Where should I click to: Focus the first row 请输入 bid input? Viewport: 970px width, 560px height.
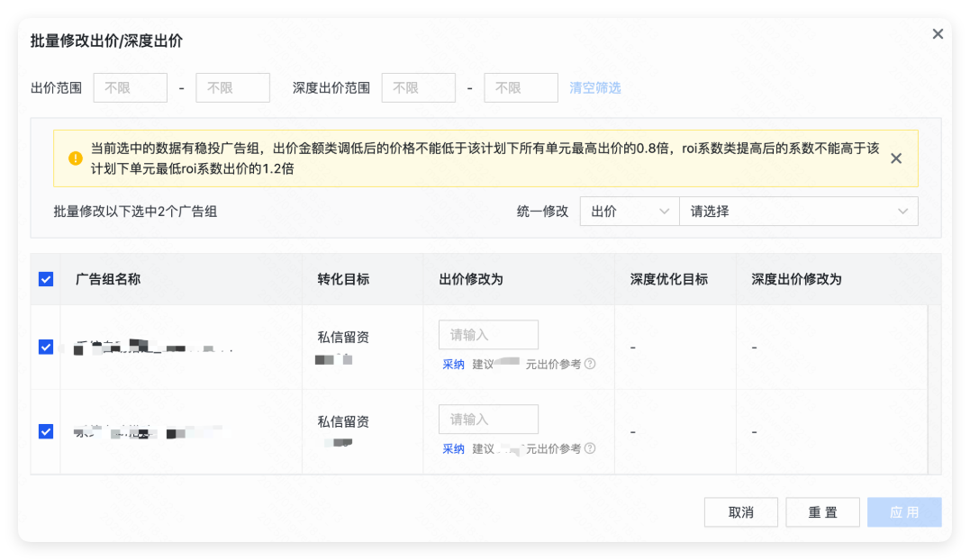point(489,335)
